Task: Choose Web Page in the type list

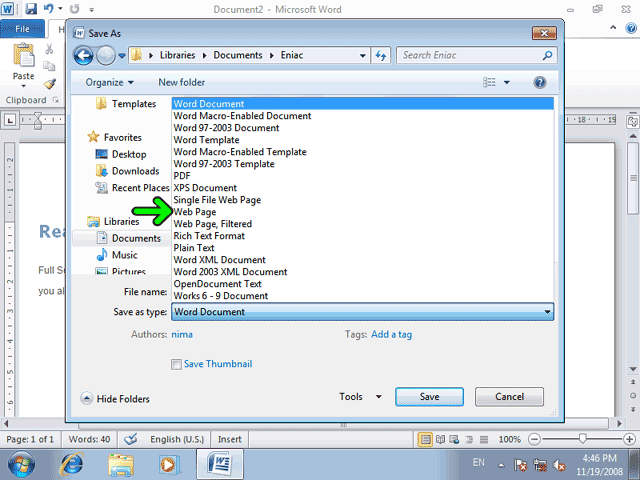Action: (x=362, y=212)
